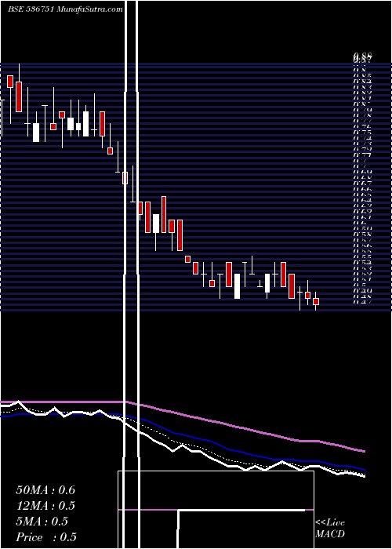Select the 12MA : 0.5 legend entry
Image resolution: width=392 pixels, height=549 pixels.
[x=45, y=506]
